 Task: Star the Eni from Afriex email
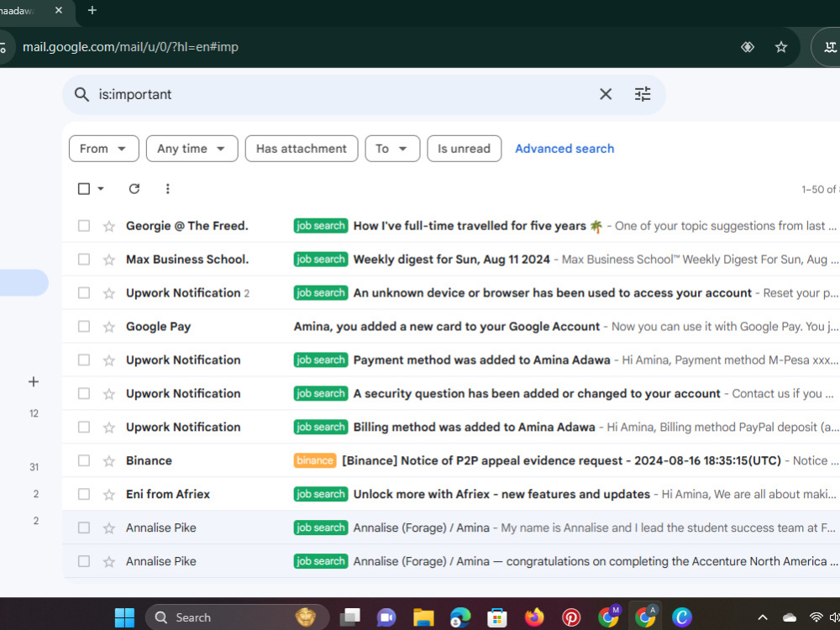(x=109, y=495)
